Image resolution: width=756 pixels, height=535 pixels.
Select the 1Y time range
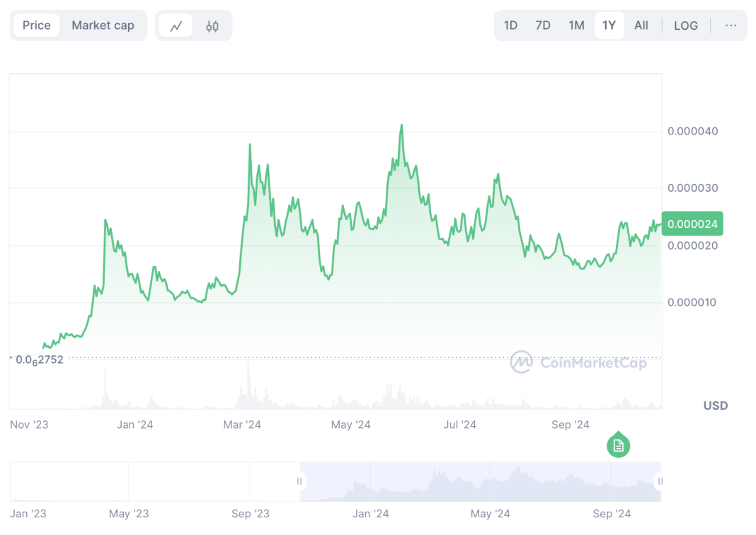609,25
